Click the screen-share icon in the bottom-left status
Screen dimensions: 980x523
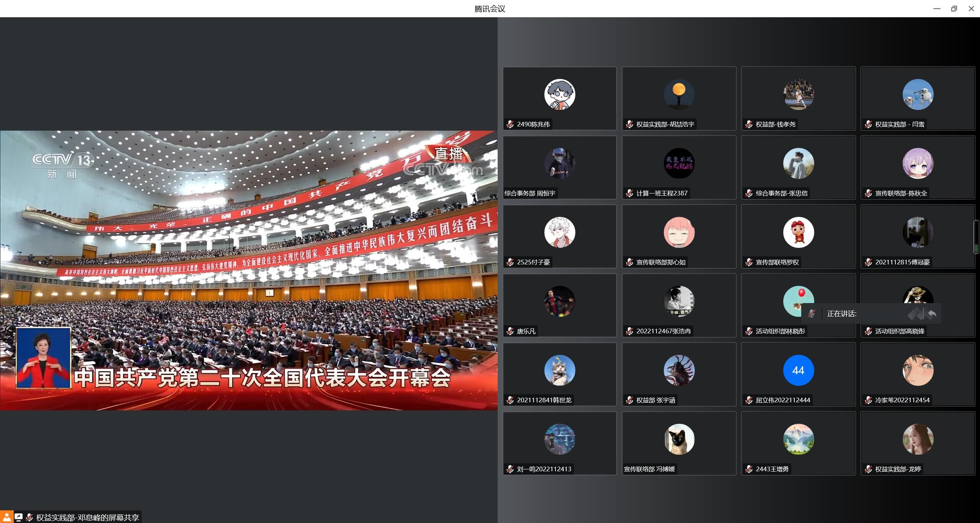18,517
